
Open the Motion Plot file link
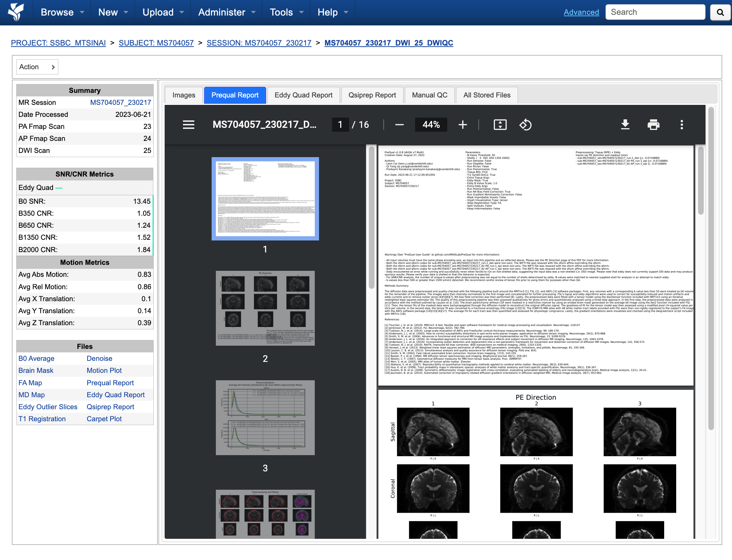coord(104,370)
